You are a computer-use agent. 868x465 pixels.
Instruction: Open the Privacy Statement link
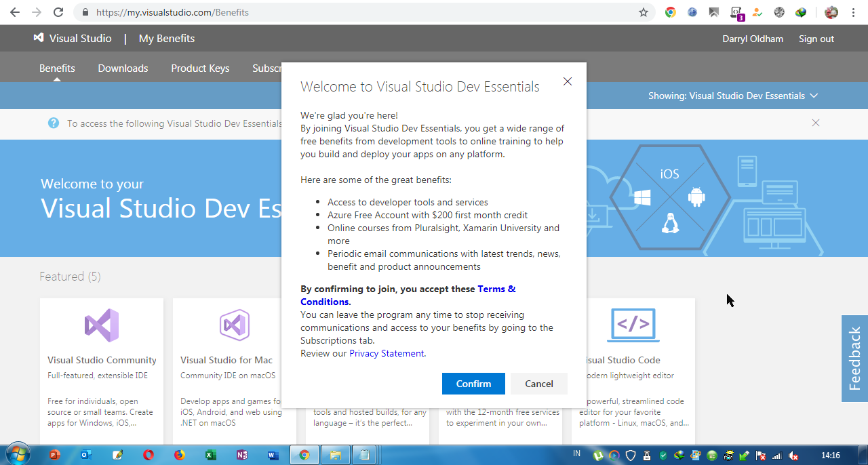coord(387,353)
